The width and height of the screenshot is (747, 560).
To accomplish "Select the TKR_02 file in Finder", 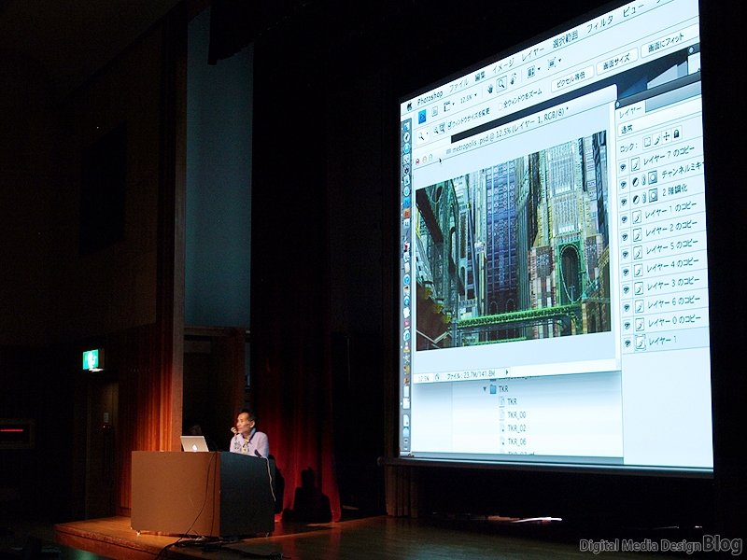I will (x=513, y=428).
